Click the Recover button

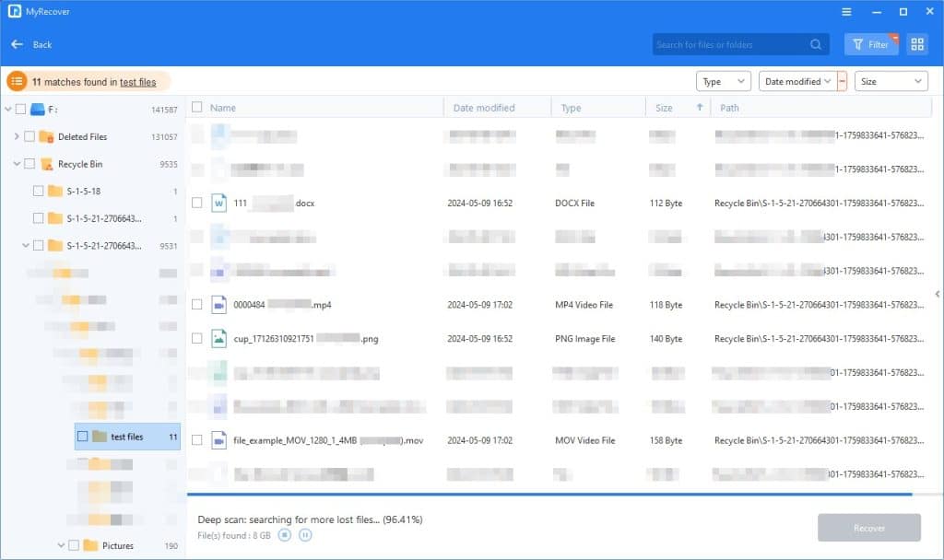[x=868, y=528]
